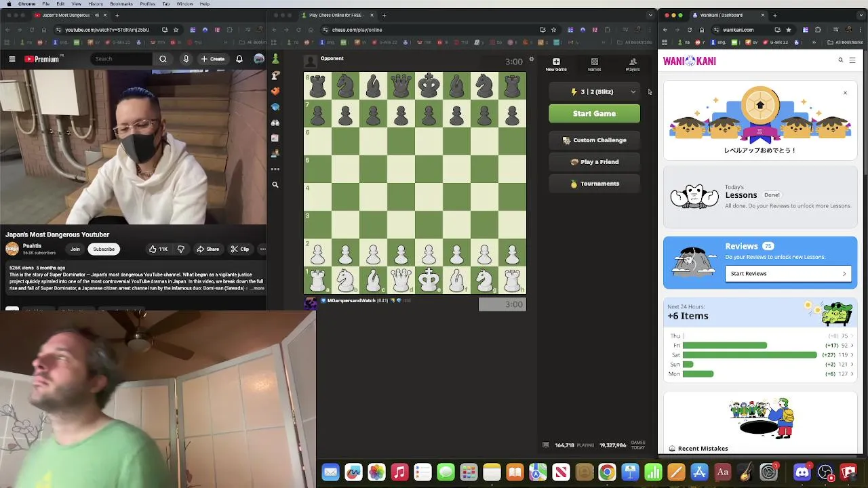
Task: Click the WaniKani logo
Action: [x=689, y=61]
